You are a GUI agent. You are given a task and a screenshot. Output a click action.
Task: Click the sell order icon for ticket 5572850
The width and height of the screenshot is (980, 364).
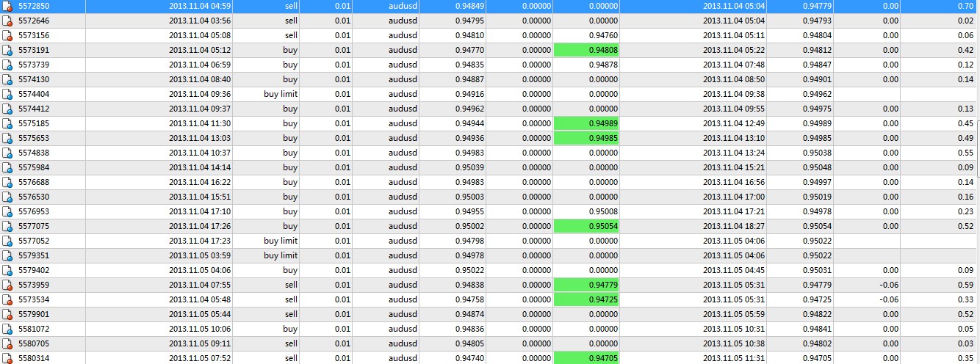click(x=7, y=7)
